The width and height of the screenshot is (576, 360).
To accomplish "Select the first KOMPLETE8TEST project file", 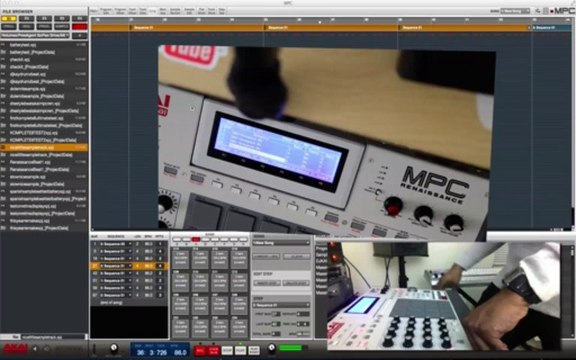I will (x=44, y=133).
